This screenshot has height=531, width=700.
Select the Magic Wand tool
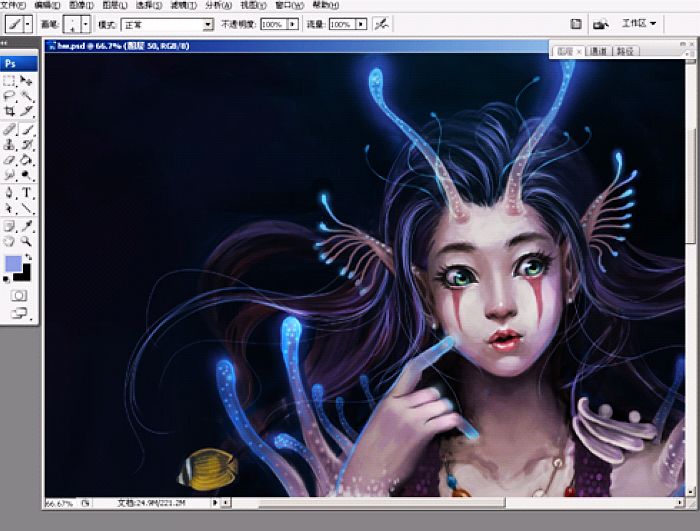pos(26,96)
